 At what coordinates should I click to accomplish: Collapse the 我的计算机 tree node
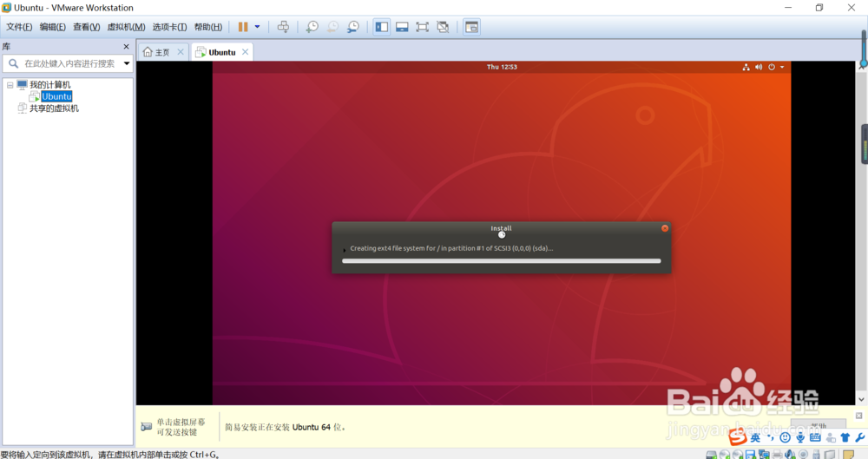click(10, 85)
